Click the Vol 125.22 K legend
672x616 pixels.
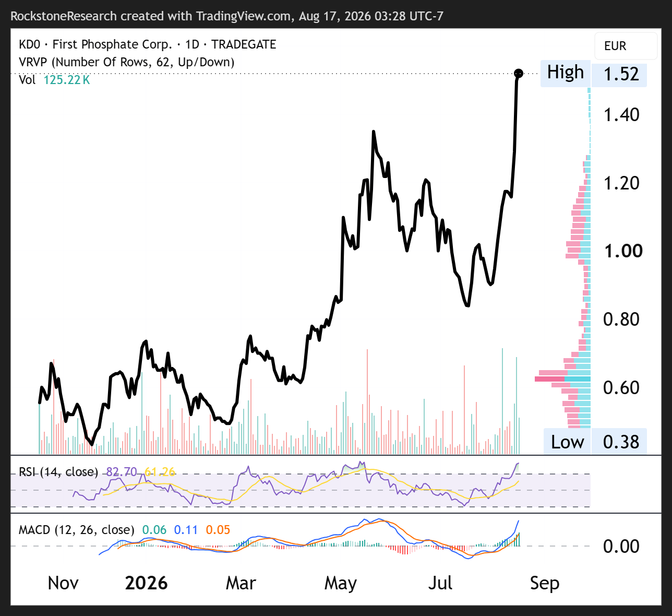[x=54, y=80]
